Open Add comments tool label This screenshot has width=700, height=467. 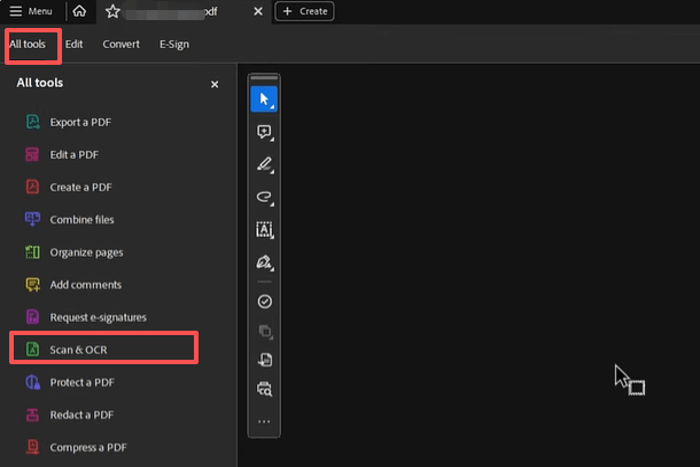86,285
